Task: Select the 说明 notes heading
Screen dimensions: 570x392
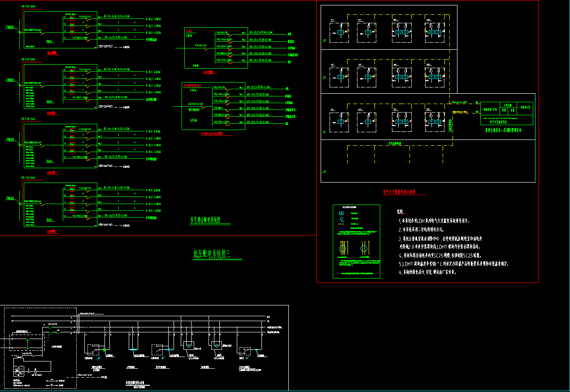Action: 400,212
